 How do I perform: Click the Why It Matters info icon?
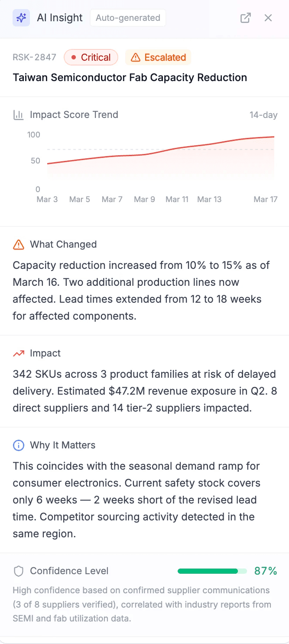click(x=19, y=445)
